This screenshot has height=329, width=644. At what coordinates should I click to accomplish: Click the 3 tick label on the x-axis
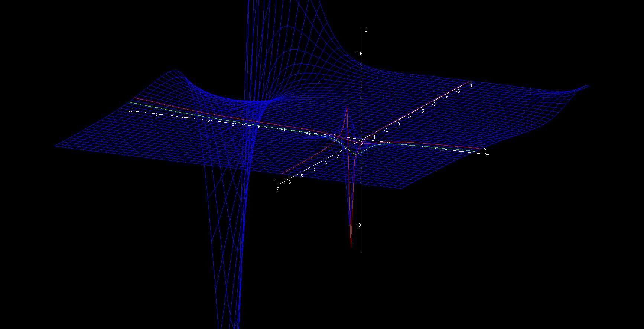[326, 163]
